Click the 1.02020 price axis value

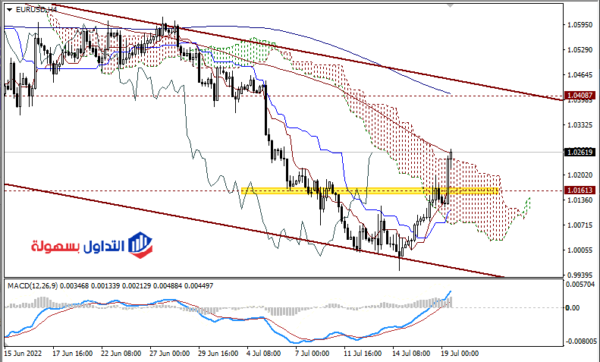[580, 175]
